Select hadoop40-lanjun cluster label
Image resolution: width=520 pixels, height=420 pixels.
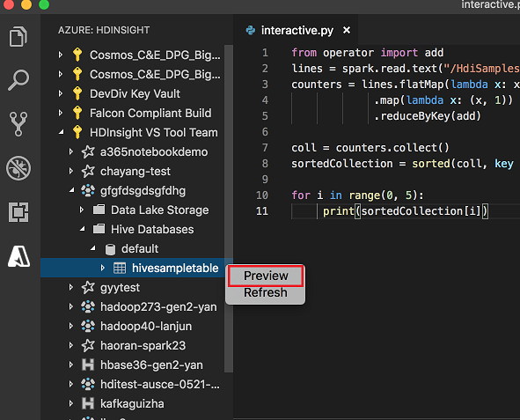[x=146, y=326]
